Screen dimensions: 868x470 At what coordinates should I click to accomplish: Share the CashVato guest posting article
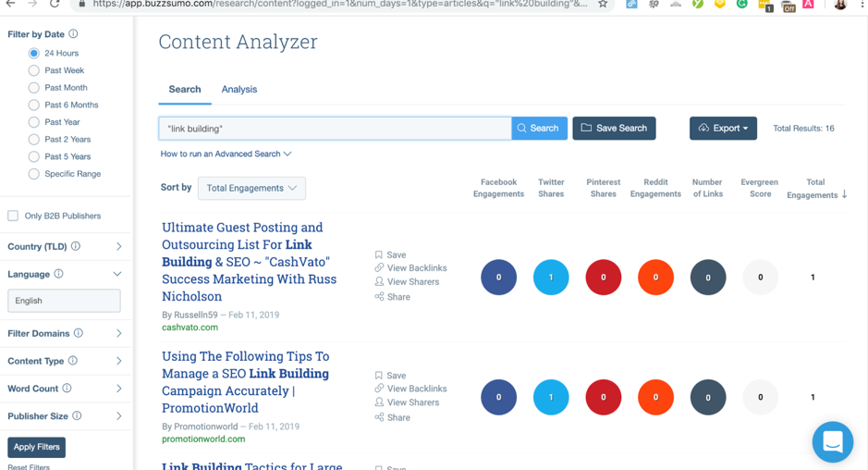[x=393, y=296]
